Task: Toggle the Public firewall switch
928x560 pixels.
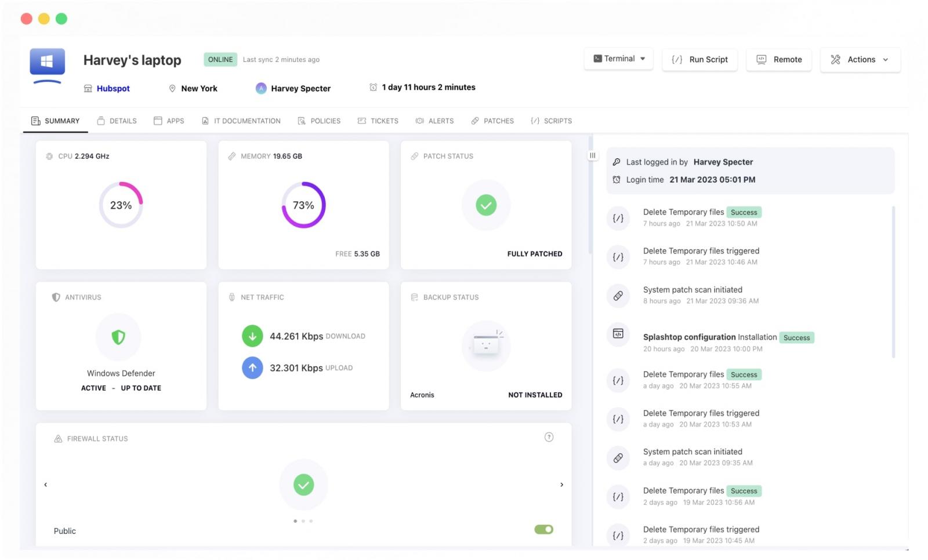Action: click(543, 529)
